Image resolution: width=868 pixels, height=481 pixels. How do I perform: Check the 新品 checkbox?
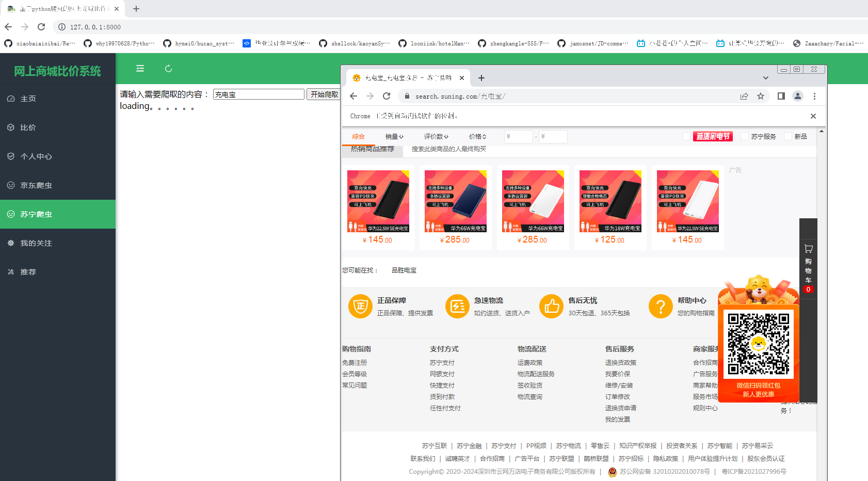pyautogui.click(x=788, y=136)
